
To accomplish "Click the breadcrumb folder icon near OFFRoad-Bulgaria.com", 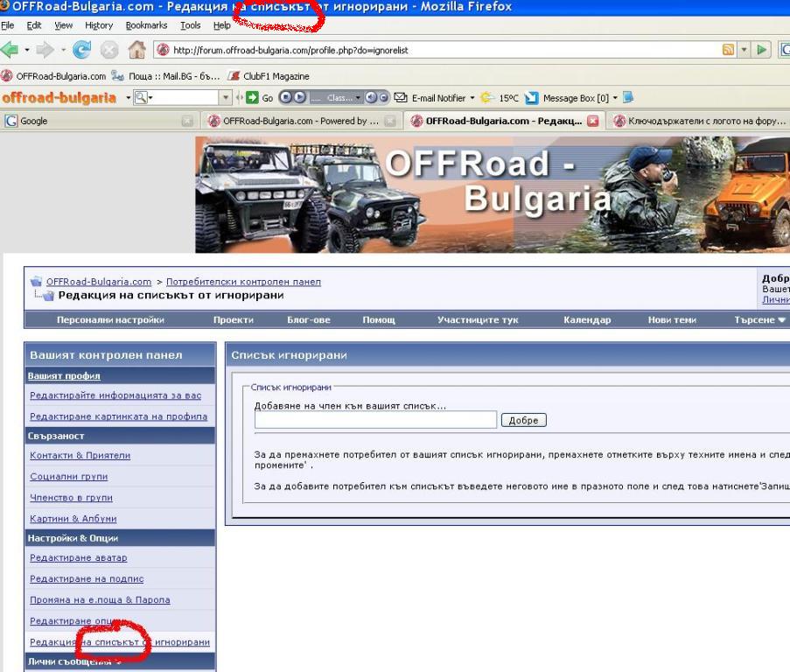I will tap(36, 281).
